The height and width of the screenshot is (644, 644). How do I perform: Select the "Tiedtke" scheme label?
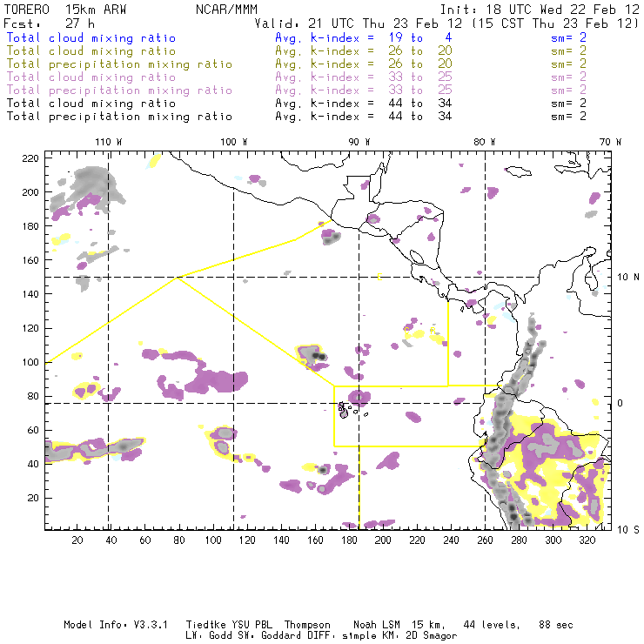tap(205, 625)
